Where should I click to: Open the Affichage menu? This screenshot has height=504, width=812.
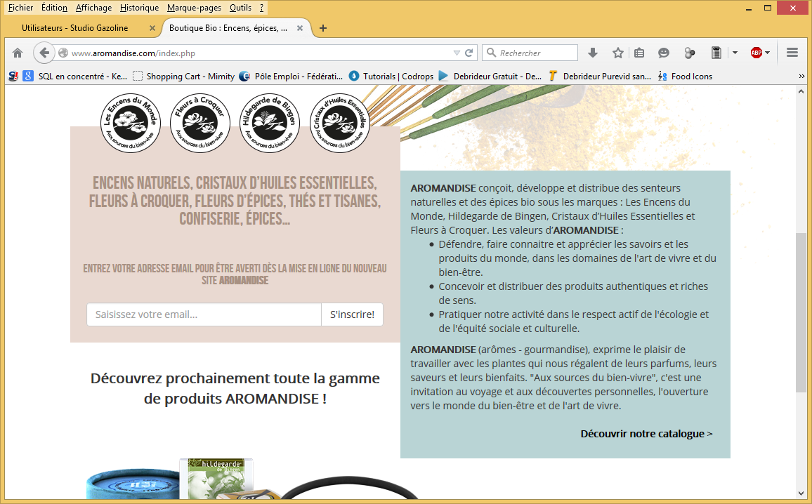point(93,8)
